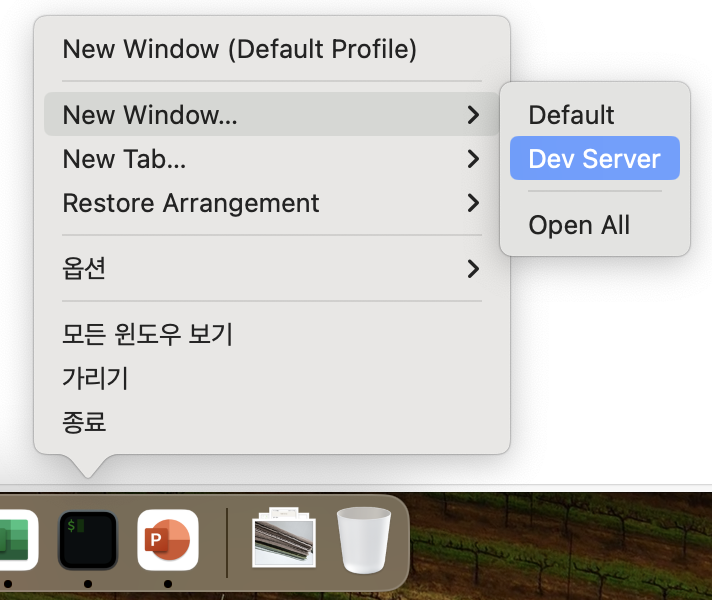Select New Window (Default Profile) menu entry
The height and width of the screenshot is (600, 712).
(x=272, y=49)
